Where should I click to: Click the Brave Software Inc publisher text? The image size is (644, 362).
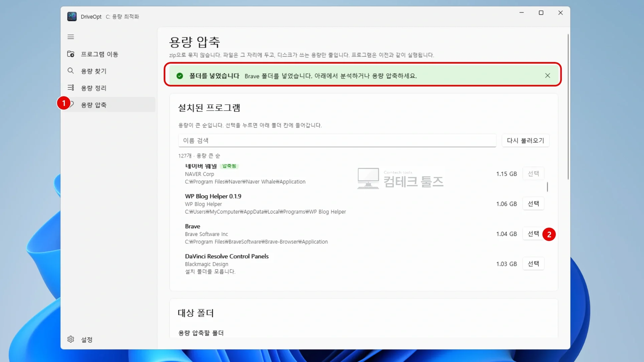point(206,234)
